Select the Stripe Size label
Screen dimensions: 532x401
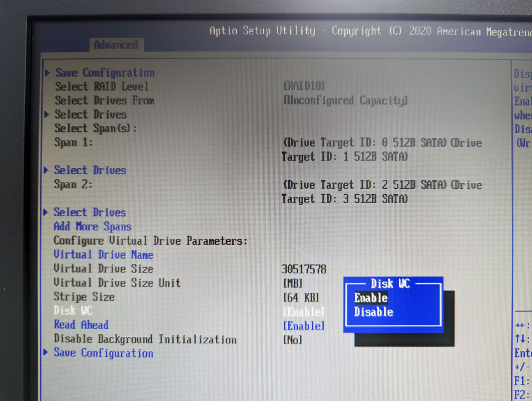(x=84, y=297)
